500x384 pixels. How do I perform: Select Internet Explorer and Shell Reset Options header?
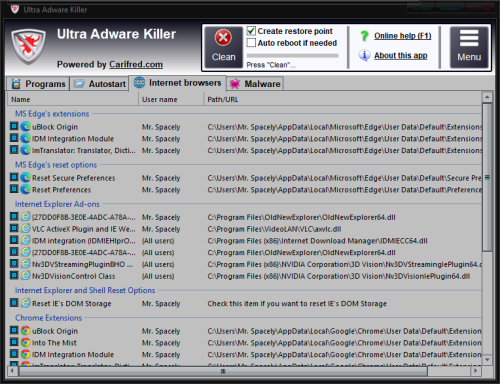point(85,290)
